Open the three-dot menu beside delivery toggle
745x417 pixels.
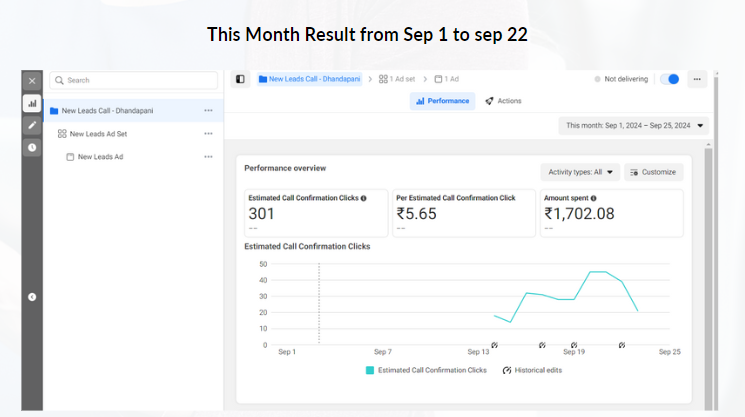click(697, 79)
